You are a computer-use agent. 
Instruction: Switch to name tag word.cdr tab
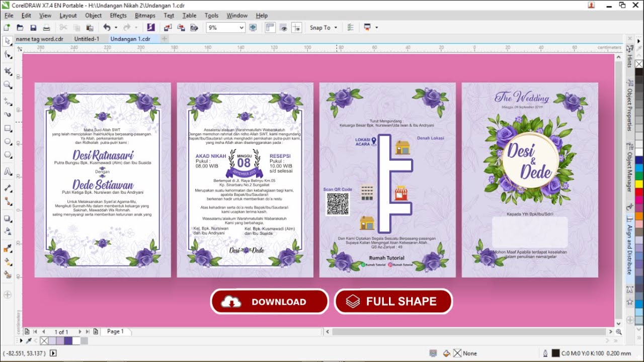[x=40, y=39]
